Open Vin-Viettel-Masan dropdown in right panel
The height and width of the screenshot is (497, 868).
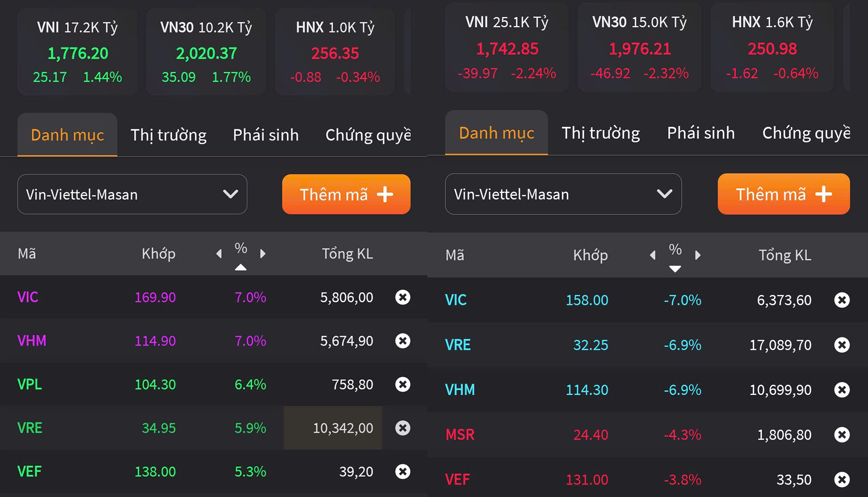563,194
